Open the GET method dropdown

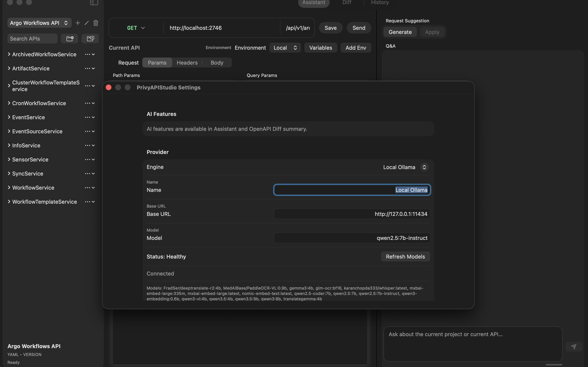[136, 28]
